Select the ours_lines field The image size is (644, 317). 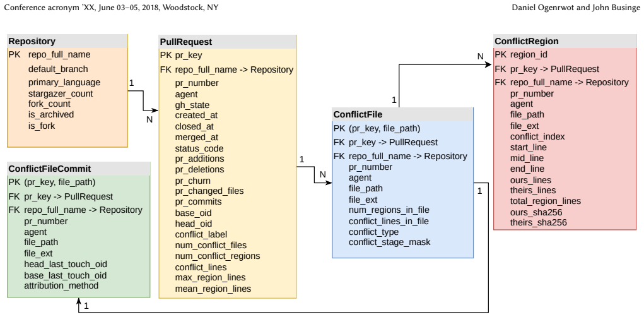[531, 180]
